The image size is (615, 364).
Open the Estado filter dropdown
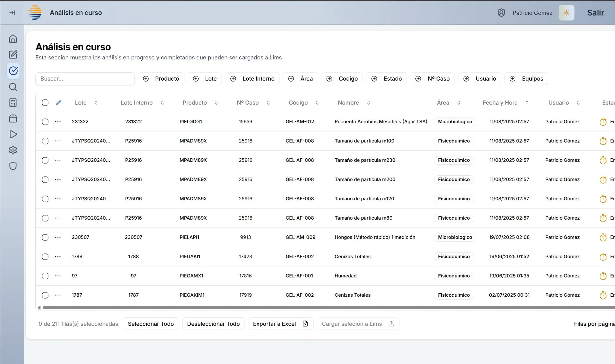point(386,79)
